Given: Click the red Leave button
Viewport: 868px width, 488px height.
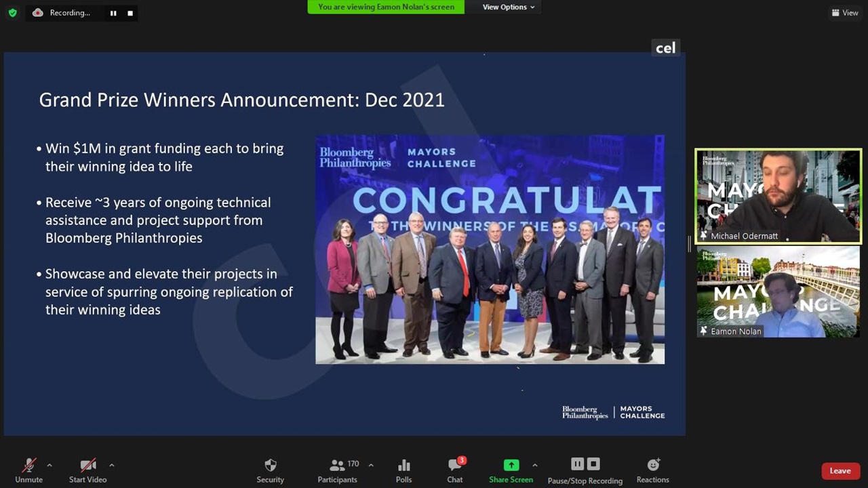Looking at the screenshot, I should point(840,471).
